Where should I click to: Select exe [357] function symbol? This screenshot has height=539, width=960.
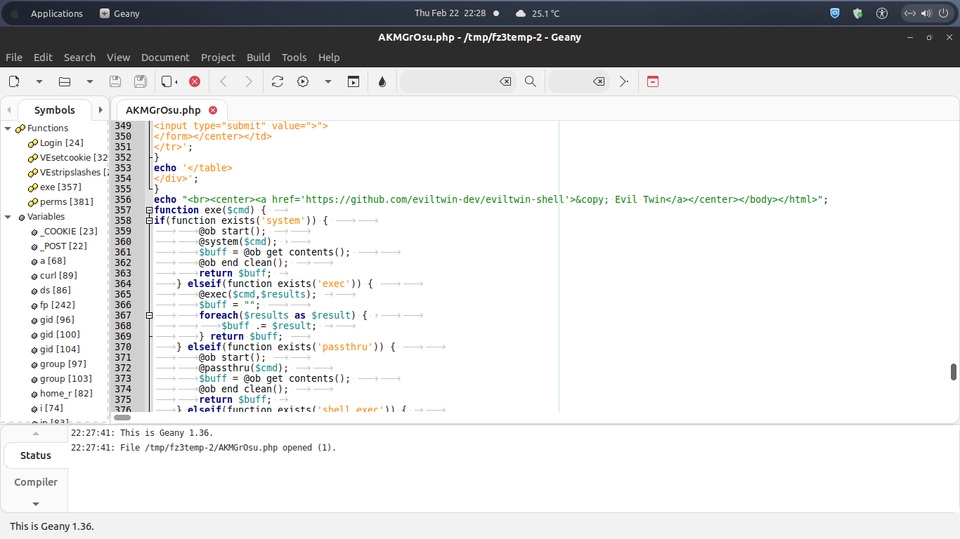(x=61, y=187)
